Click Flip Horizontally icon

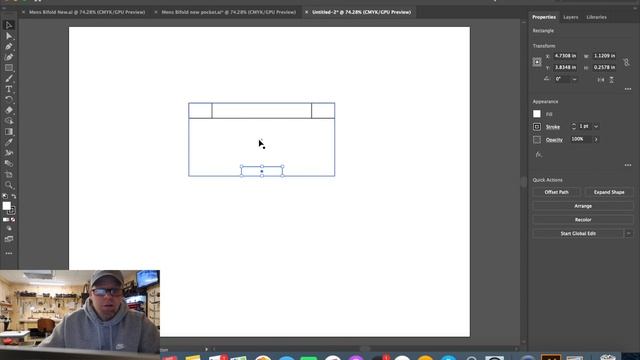click(x=601, y=80)
